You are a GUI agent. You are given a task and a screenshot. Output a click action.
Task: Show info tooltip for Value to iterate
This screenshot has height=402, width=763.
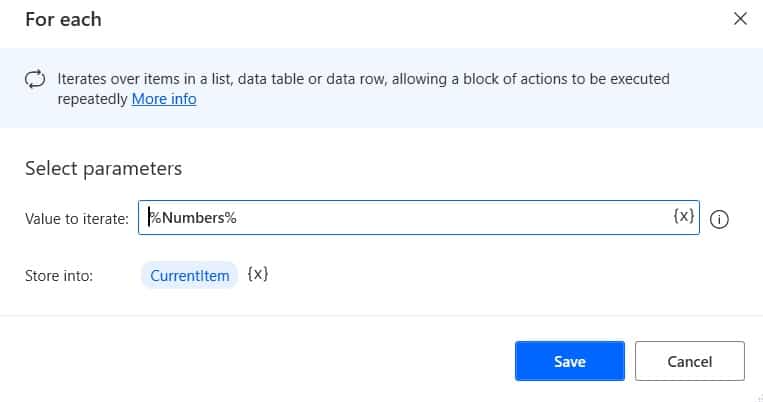point(719,219)
